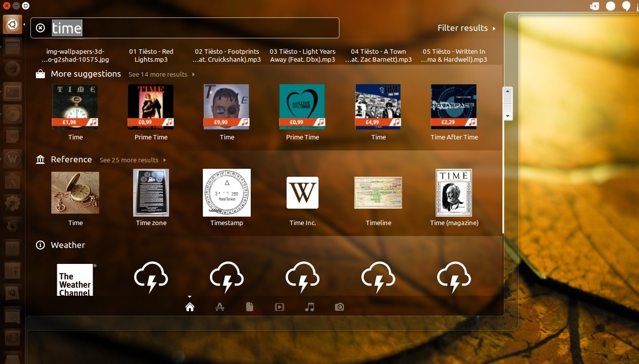Screen dimensions: 639x364
Task: Click the Ubuntu button atop the launcher
Action: pyautogui.click(x=12, y=23)
